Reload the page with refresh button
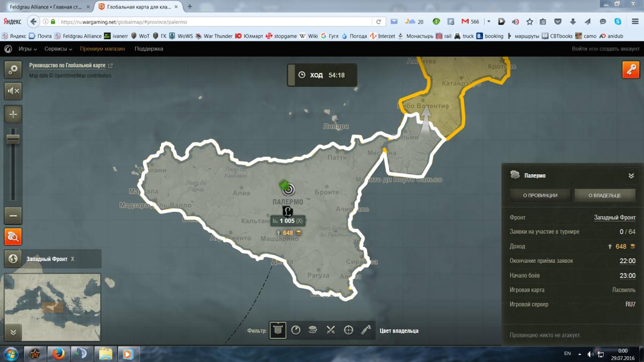Screen dimensions: 644x362 [378, 22]
